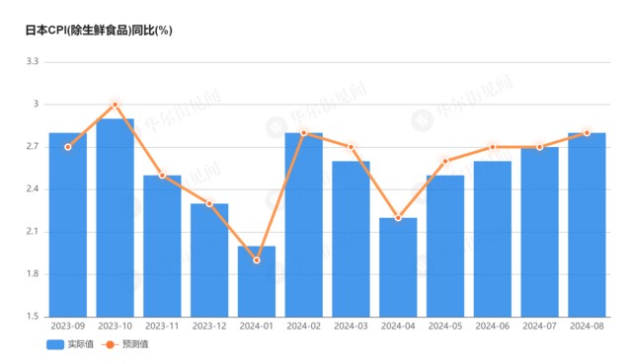This screenshot has height=364, width=632.
Task: Click forecast point at 2024-01 low
Action: tap(257, 260)
